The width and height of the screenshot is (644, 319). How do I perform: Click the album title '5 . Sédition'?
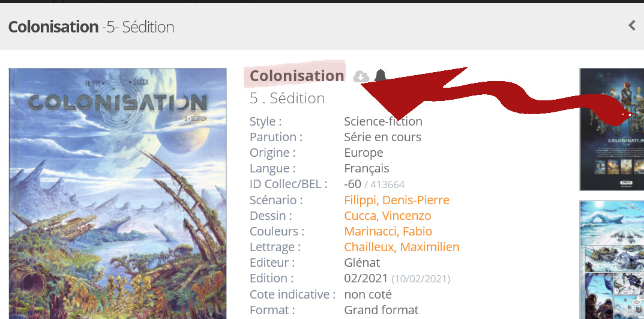click(287, 98)
